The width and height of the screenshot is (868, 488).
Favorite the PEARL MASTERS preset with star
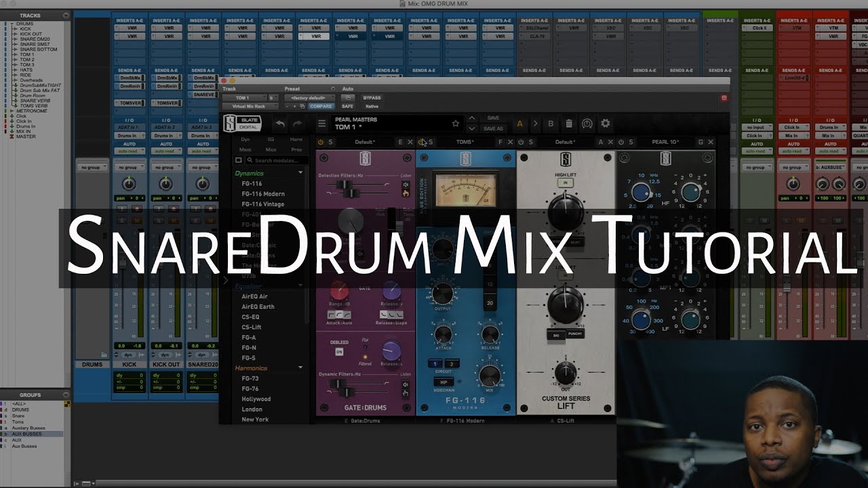tap(455, 123)
